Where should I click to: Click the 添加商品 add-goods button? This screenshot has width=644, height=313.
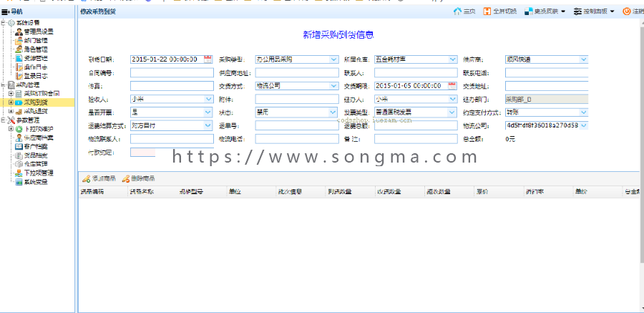coord(99,179)
